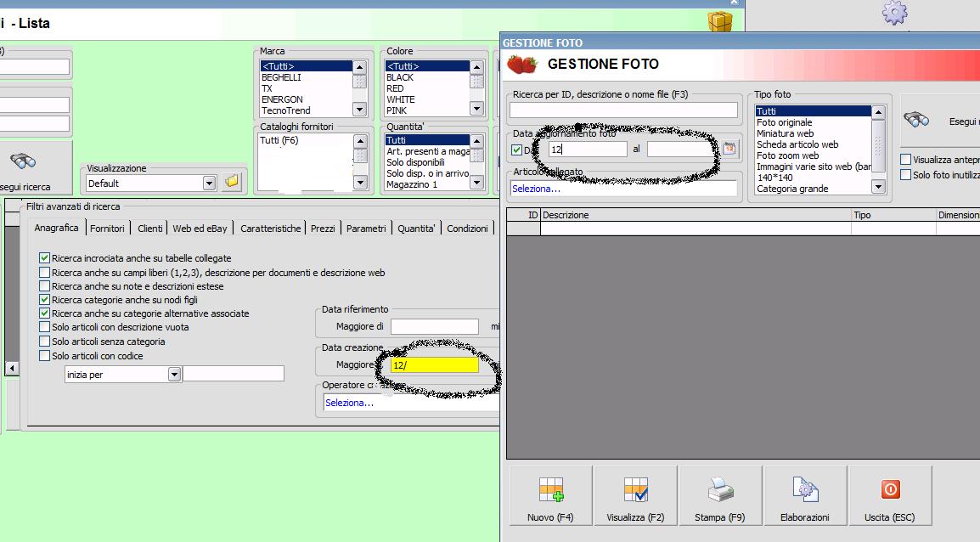This screenshot has height=542, width=980.
Task: Click the gear icon at top right
Action: pos(894,13)
